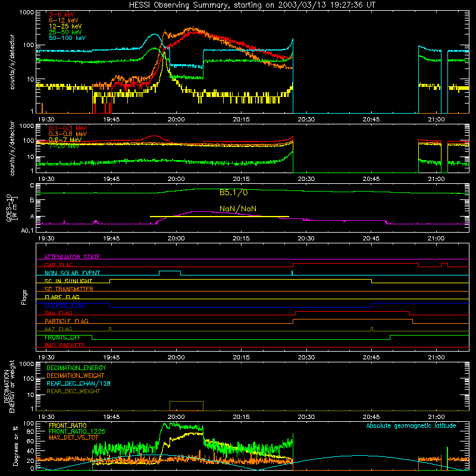Viewport: 476px width, 476px height.
Task: Click the Absolute geomagnetic latitude label
Action: (411, 425)
